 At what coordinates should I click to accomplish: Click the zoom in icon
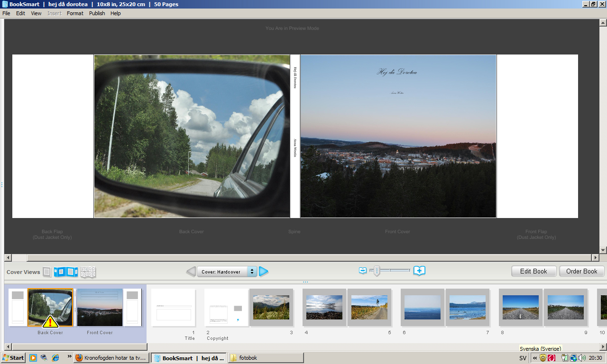[x=419, y=271]
